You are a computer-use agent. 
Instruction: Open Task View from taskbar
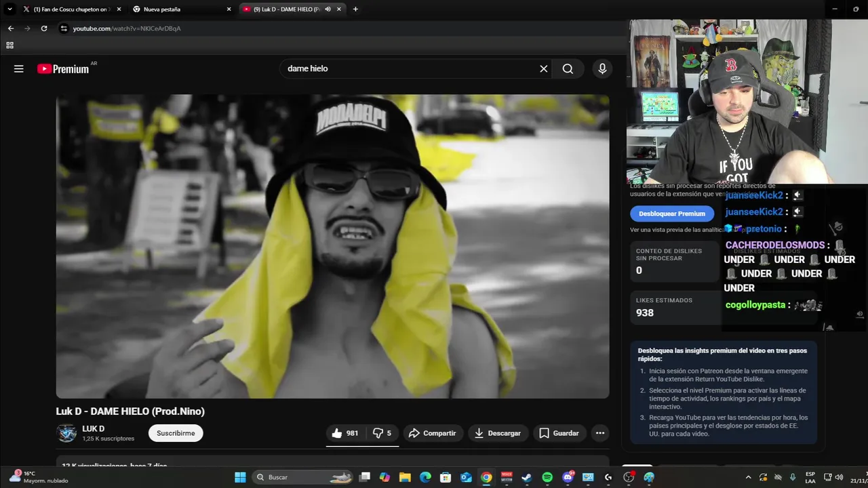click(x=365, y=477)
